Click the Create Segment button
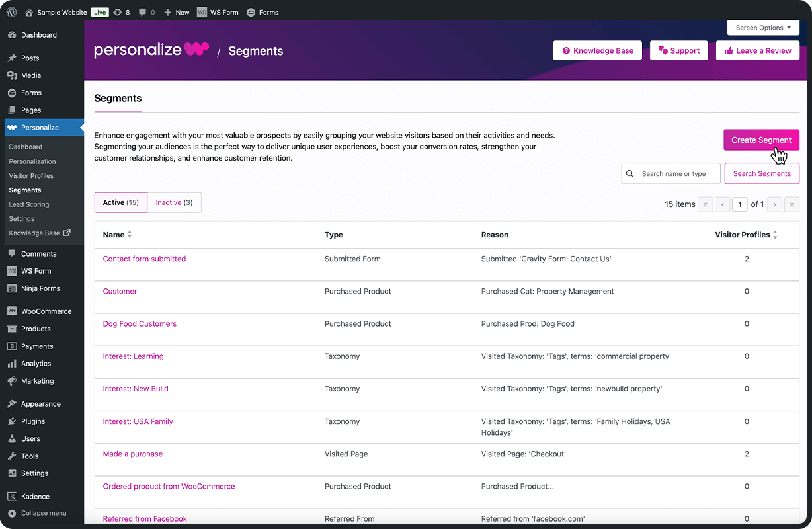Screen dimensions: 812x529 click(x=761, y=140)
